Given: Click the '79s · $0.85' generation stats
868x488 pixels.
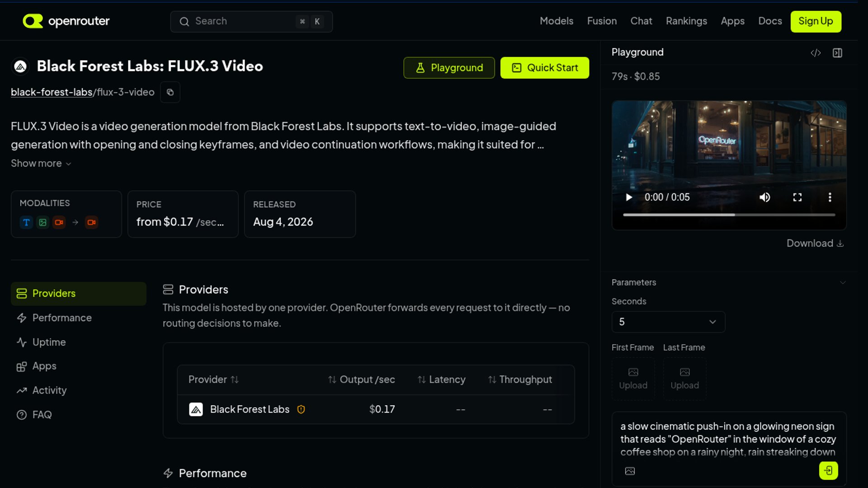Looking at the screenshot, I should point(635,76).
